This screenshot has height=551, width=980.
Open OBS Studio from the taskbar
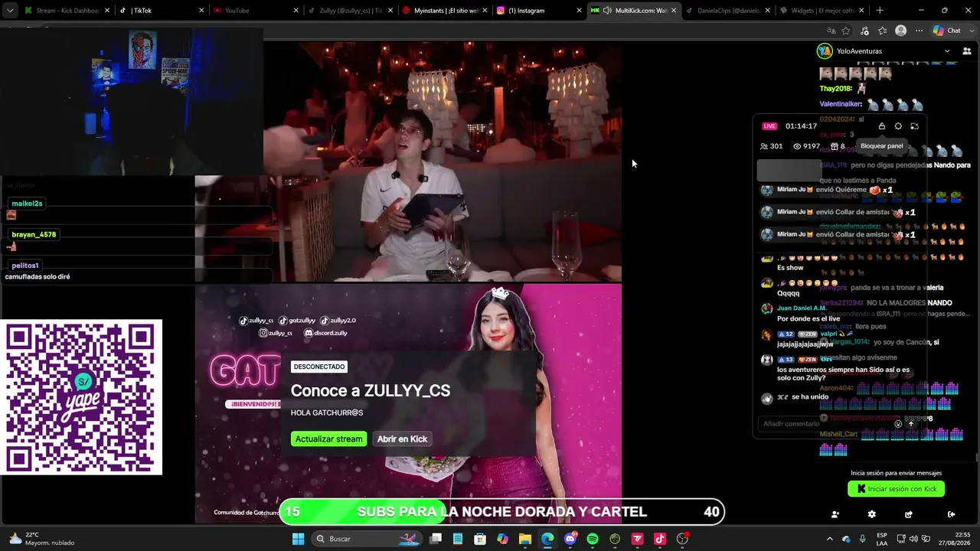pos(682,539)
